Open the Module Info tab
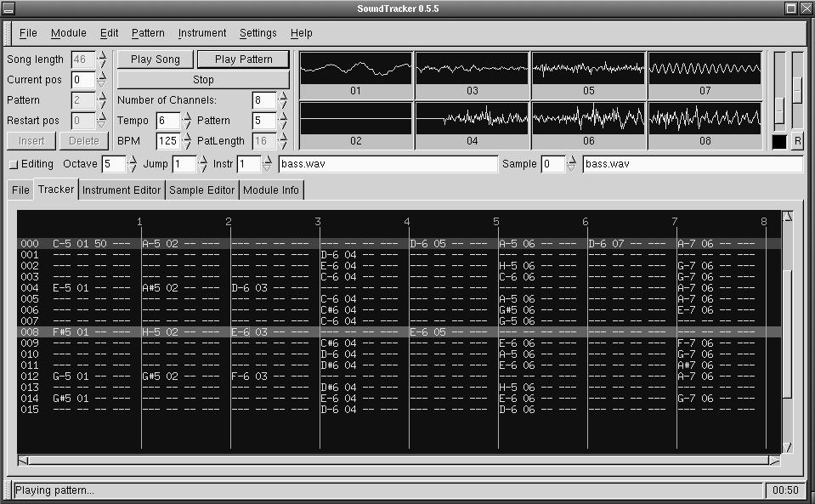Image resolution: width=815 pixels, height=504 pixels. pos(271,190)
